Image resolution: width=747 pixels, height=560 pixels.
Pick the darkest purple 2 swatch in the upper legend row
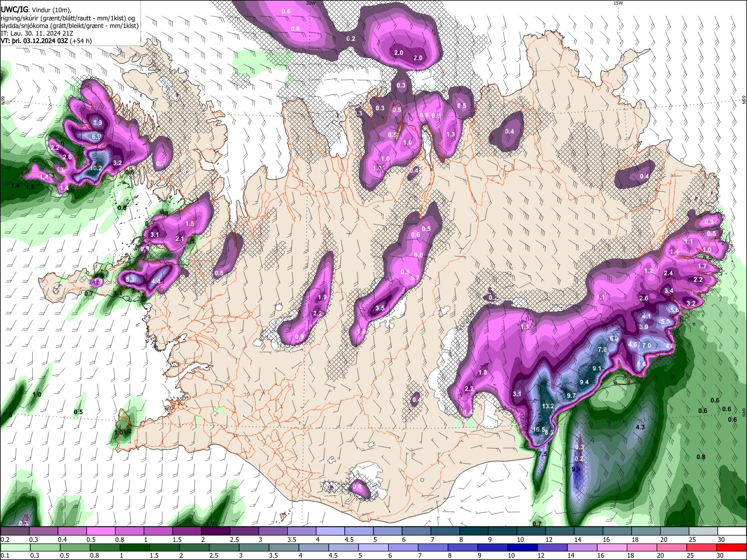(x=215, y=531)
